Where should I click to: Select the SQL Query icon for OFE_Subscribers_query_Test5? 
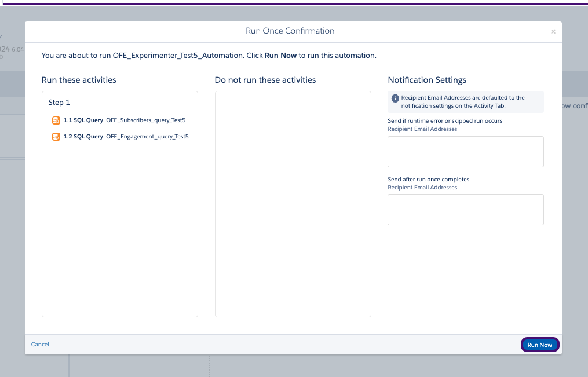pos(56,120)
